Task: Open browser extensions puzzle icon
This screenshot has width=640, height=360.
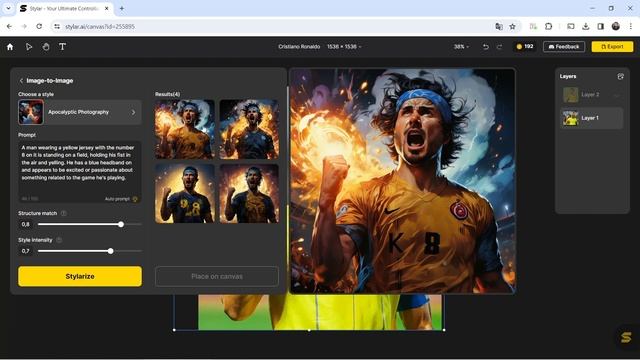Action: tap(549, 27)
